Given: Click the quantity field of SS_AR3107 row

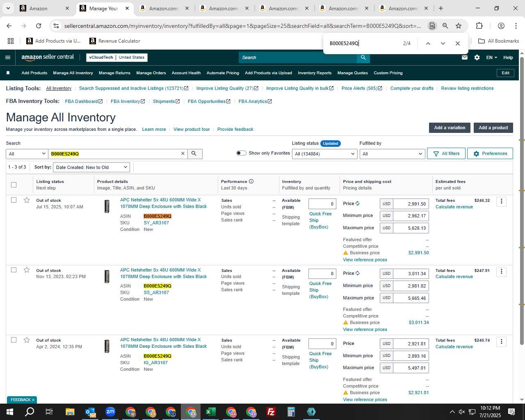Looking at the screenshot, I should (x=322, y=274).
